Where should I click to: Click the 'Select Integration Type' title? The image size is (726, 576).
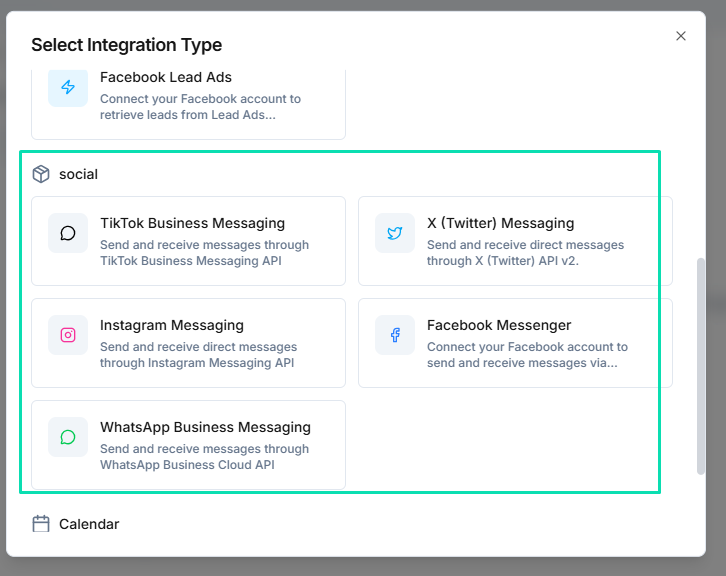(x=126, y=45)
